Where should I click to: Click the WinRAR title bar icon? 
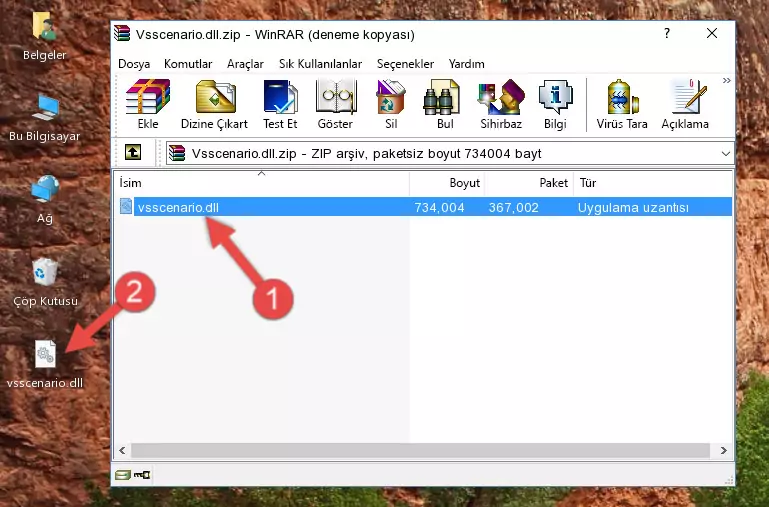pyautogui.click(x=122, y=33)
